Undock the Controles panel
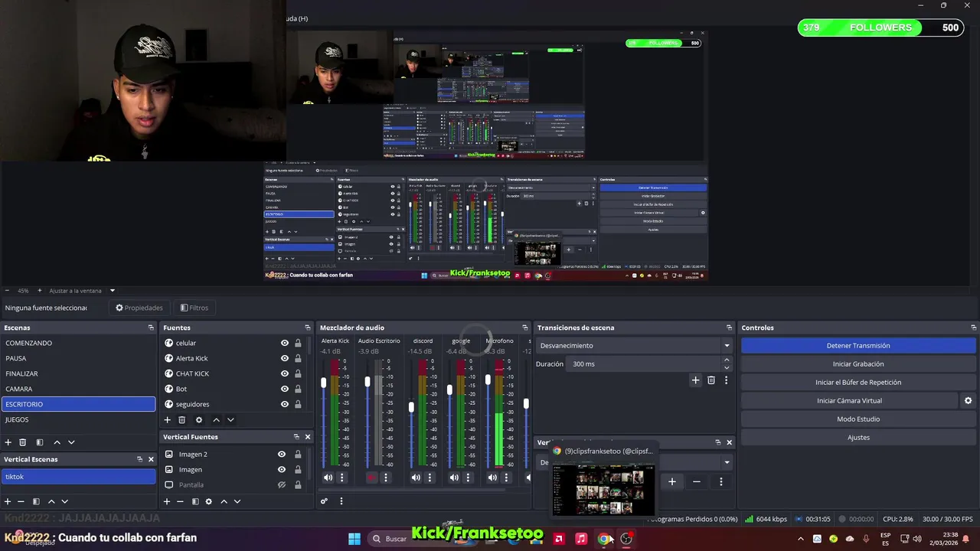 tap(973, 328)
